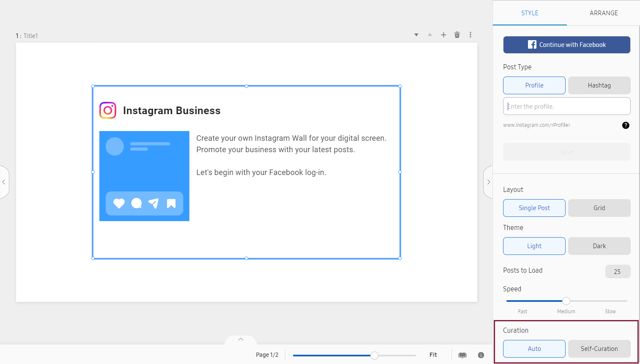Click the Fit zoom button

pyautogui.click(x=433, y=355)
